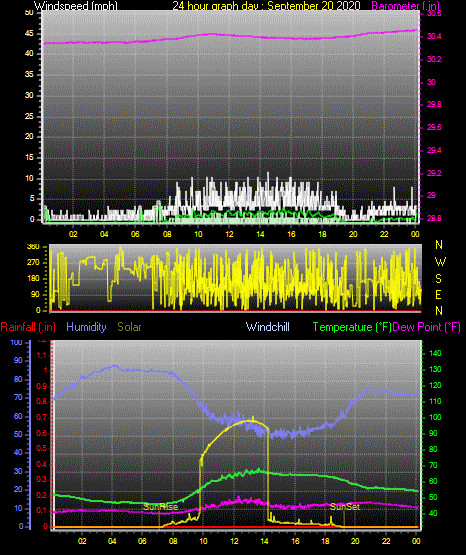Screen dimensions: 466x555
Task: Pick hour 22 under the windspeed graph
Action: click(384, 234)
